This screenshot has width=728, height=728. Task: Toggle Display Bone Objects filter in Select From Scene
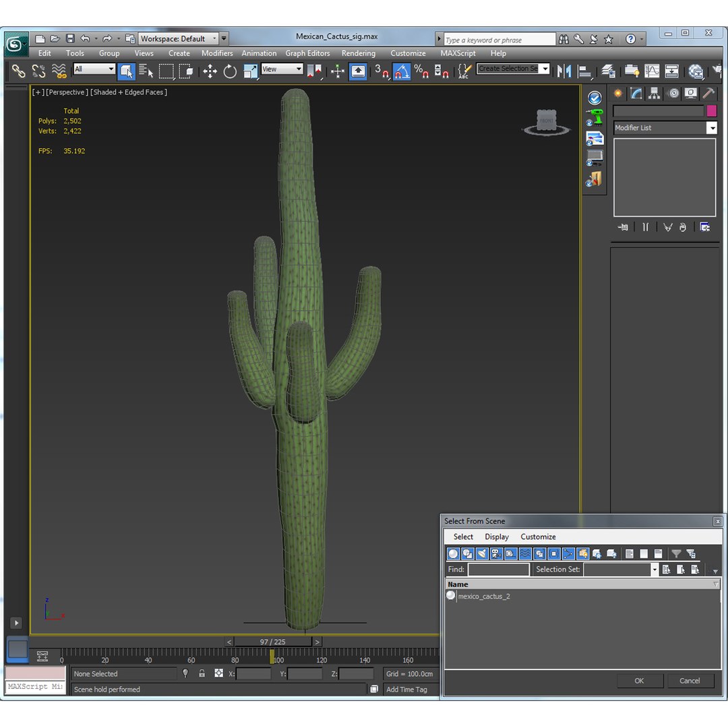click(568, 553)
